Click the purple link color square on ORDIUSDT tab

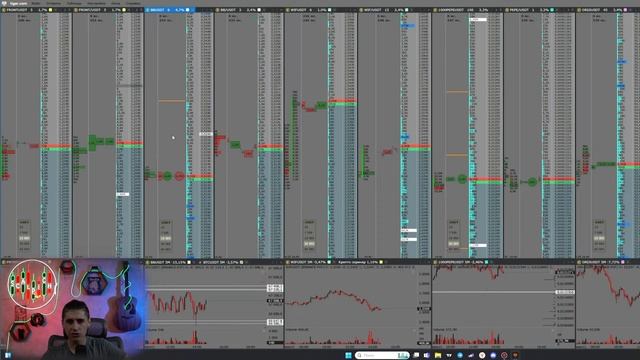(x=625, y=9)
